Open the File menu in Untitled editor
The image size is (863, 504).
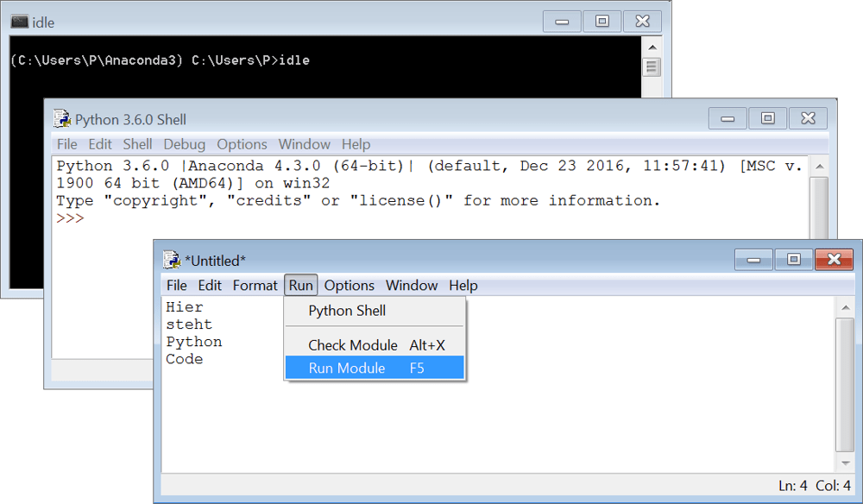pyautogui.click(x=176, y=286)
